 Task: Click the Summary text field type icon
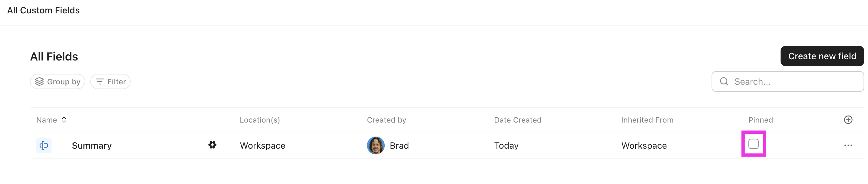(44, 145)
